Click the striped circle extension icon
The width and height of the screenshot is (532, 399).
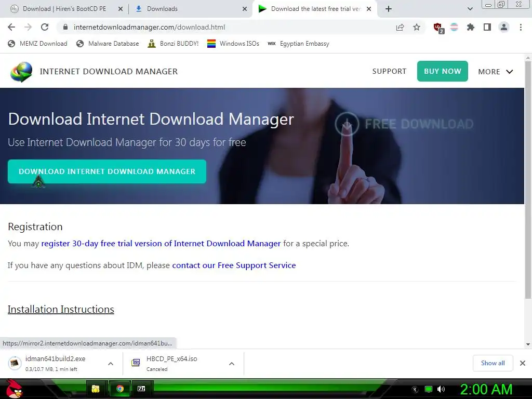point(454,27)
